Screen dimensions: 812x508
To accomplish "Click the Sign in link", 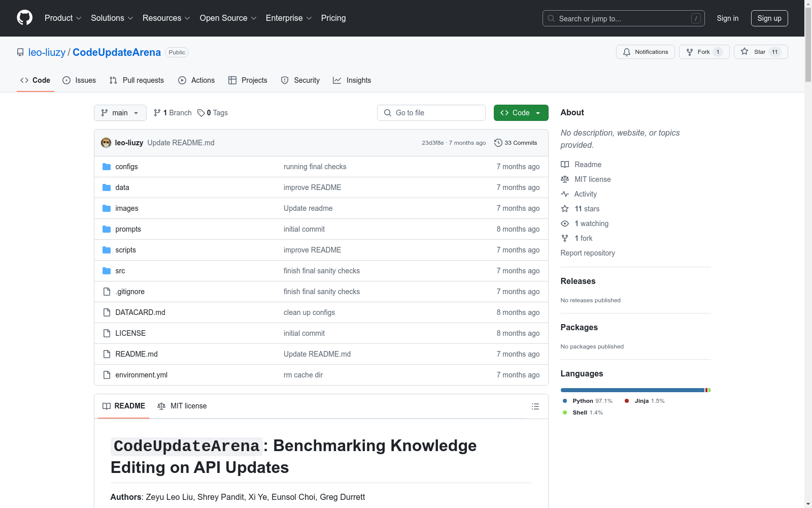I will pyautogui.click(x=728, y=18).
